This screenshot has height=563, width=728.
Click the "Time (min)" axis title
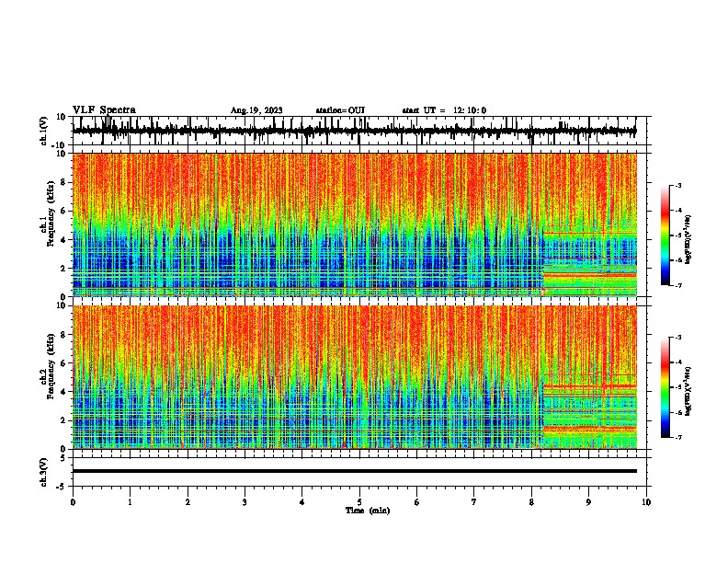coord(368,511)
